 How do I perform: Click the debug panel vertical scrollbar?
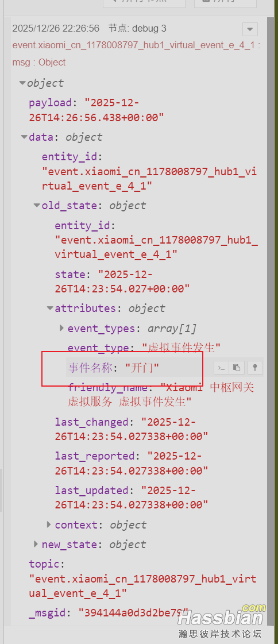point(271,321)
